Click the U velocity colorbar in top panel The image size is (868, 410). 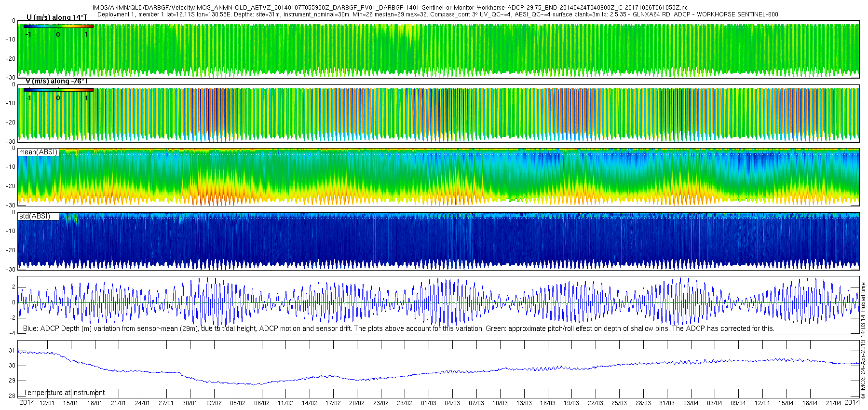[x=58, y=26]
